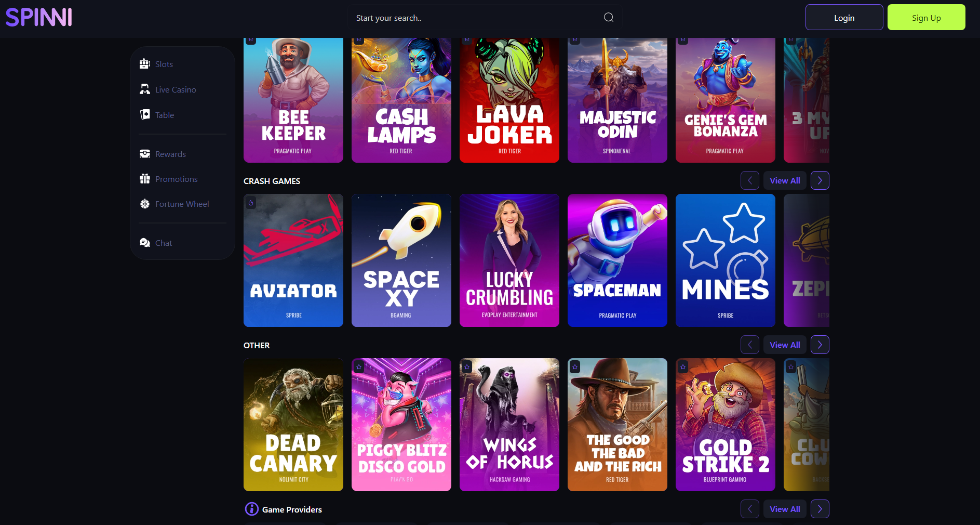Open the Chat bubble icon

point(145,243)
